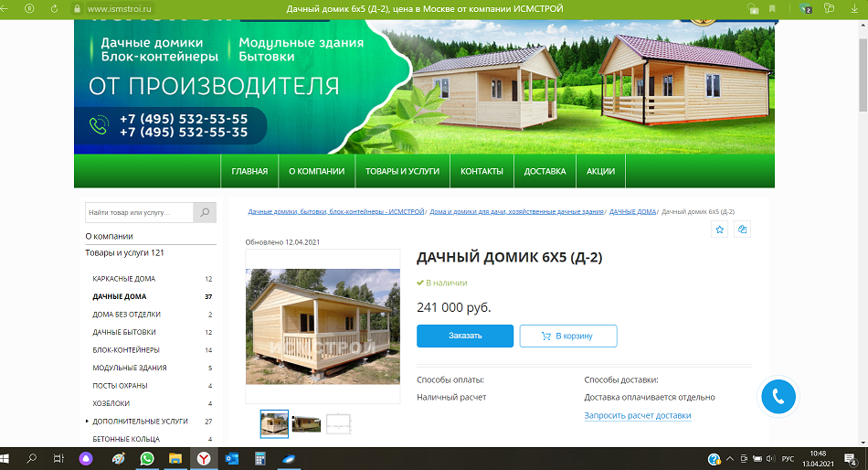Expand the ДОПОЛНИТЕЛЬНЫЕ УСЛУГИ arrow
The height and width of the screenshot is (470, 868).
click(x=87, y=422)
